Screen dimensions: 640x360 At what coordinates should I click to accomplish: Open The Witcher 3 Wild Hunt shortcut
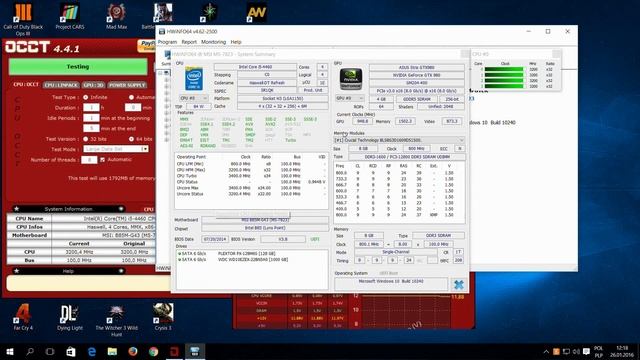pyautogui.click(x=116, y=320)
